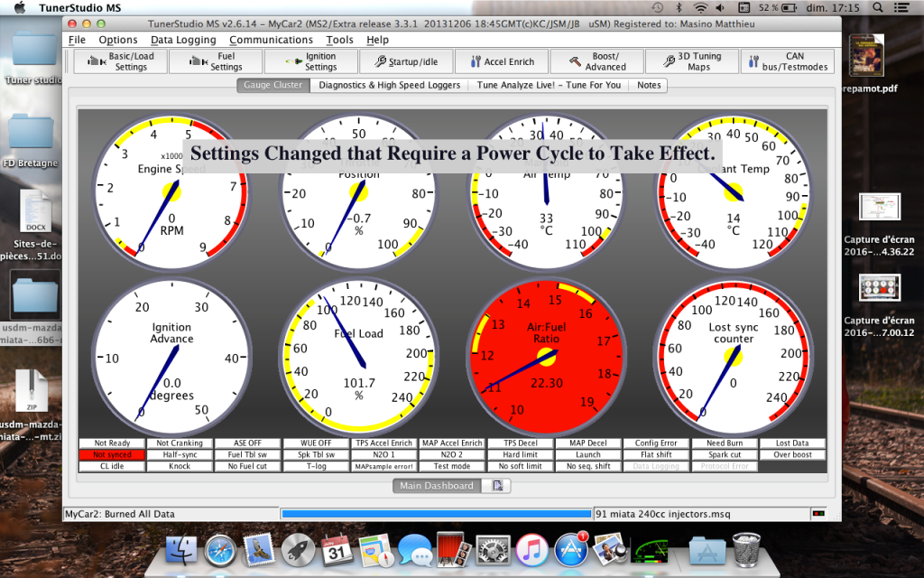Open the File menu
The width and height of the screenshot is (924, 578).
pos(77,40)
